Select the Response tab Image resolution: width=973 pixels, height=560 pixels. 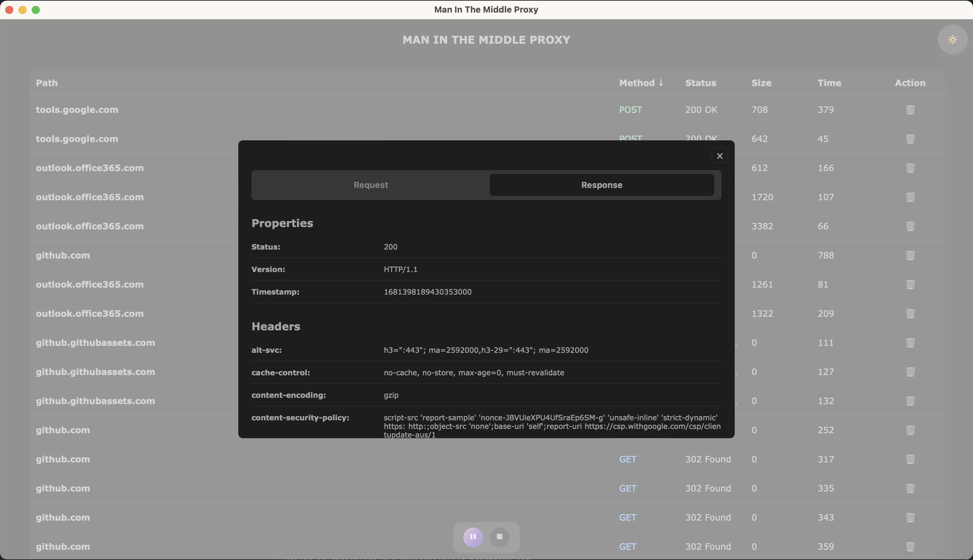601,185
